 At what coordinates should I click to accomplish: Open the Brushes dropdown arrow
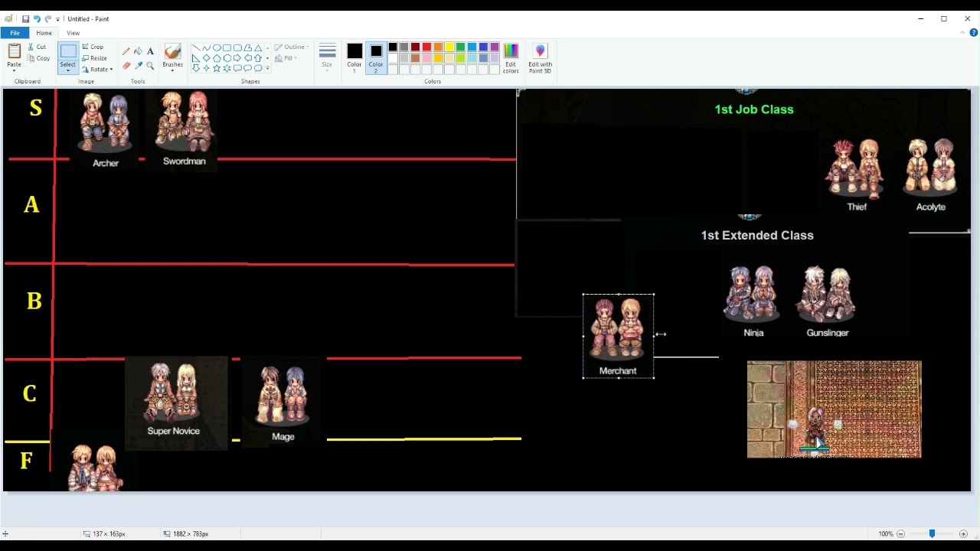click(x=173, y=70)
